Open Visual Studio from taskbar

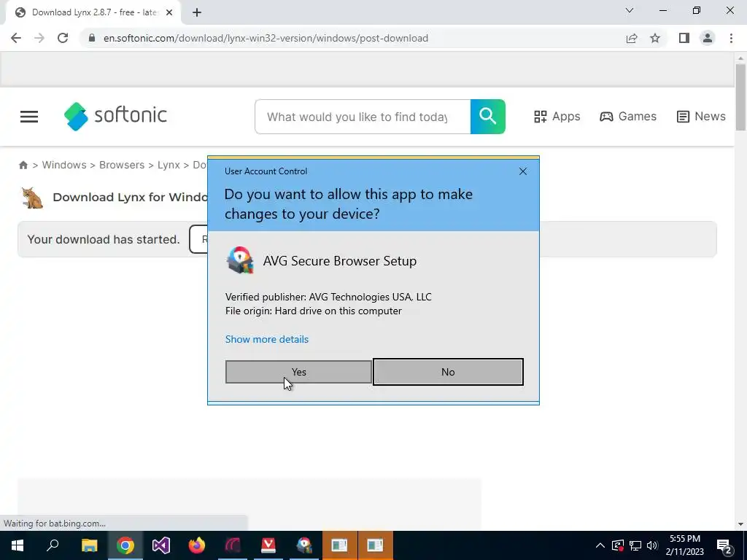[x=161, y=545]
